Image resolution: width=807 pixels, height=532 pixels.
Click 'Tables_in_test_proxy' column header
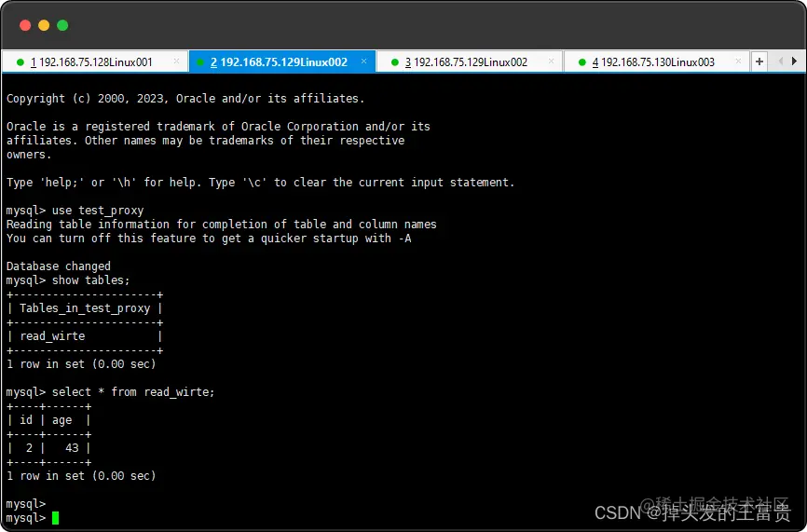click(x=85, y=308)
